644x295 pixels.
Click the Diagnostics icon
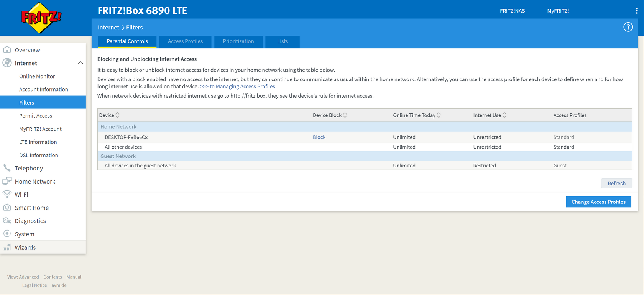pos(7,221)
